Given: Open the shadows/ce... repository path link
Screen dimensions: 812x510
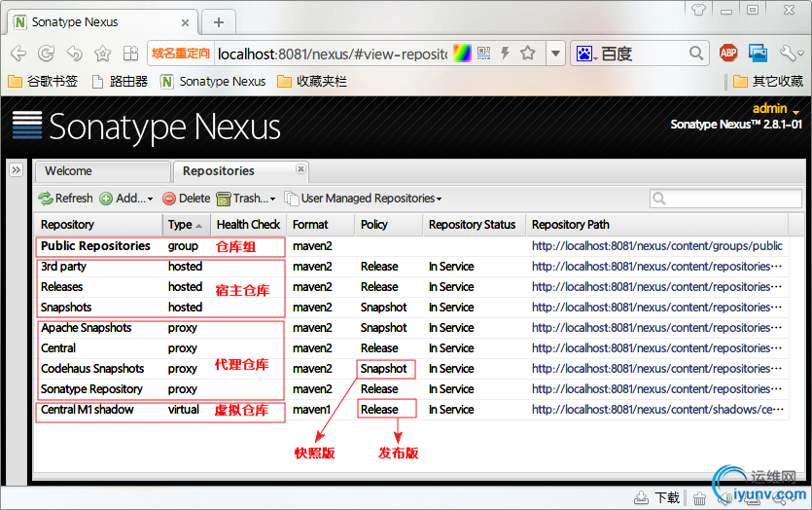Looking at the screenshot, I should [x=657, y=410].
